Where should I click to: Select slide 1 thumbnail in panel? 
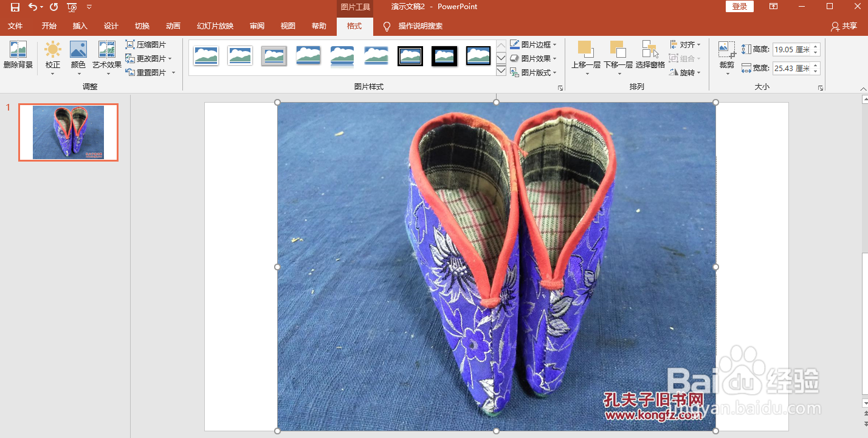(68, 132)
